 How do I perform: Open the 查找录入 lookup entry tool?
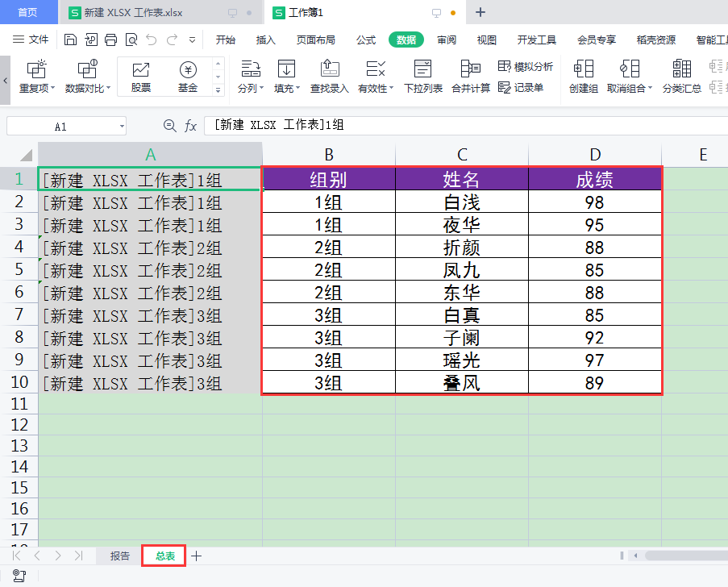tap(330, 76)
